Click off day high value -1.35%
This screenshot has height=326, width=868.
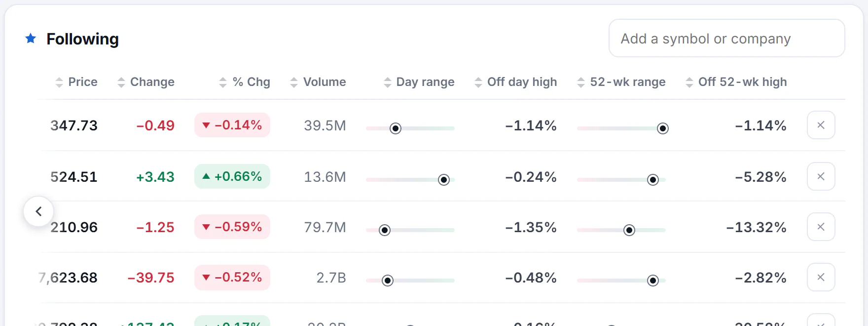coord(531,227)
